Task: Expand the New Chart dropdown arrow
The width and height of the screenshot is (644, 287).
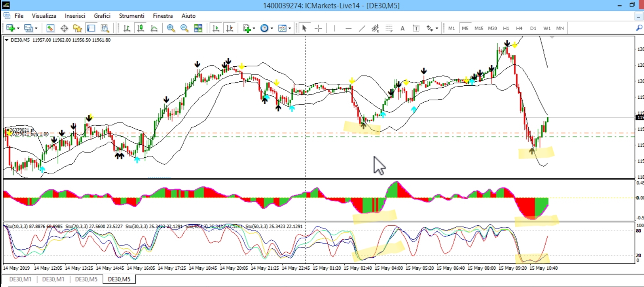Action: click(18, 28)
